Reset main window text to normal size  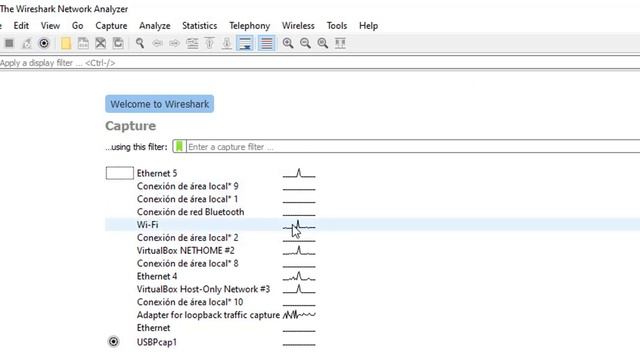[322, 43]
